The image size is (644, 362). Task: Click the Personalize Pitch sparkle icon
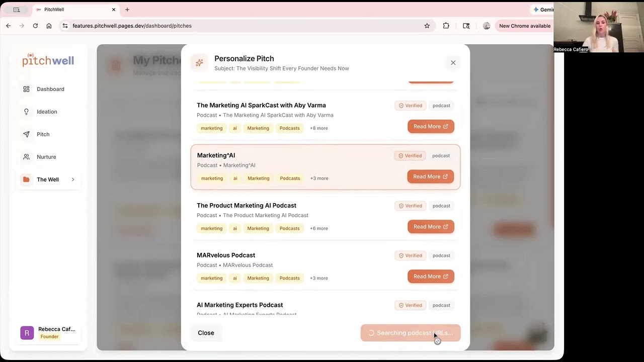199,63
